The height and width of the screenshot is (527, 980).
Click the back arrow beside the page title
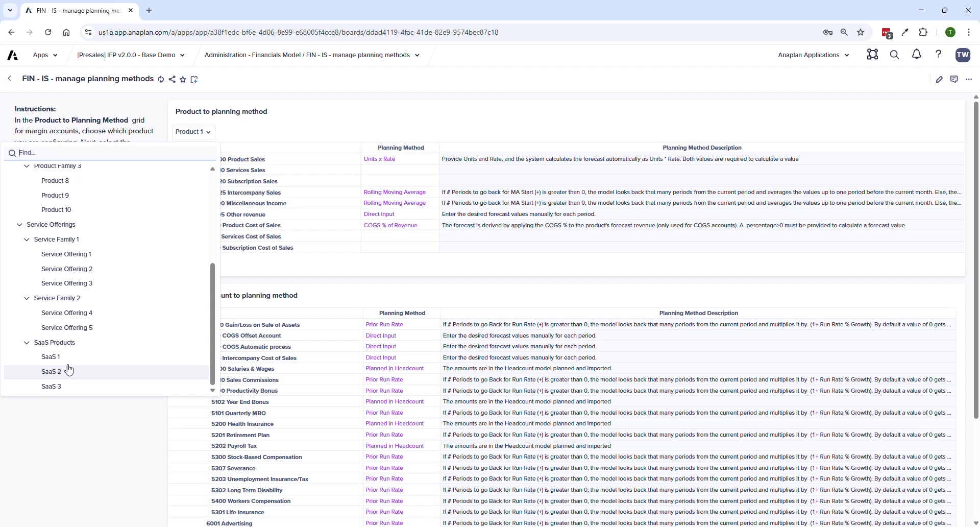click(9, 79)
